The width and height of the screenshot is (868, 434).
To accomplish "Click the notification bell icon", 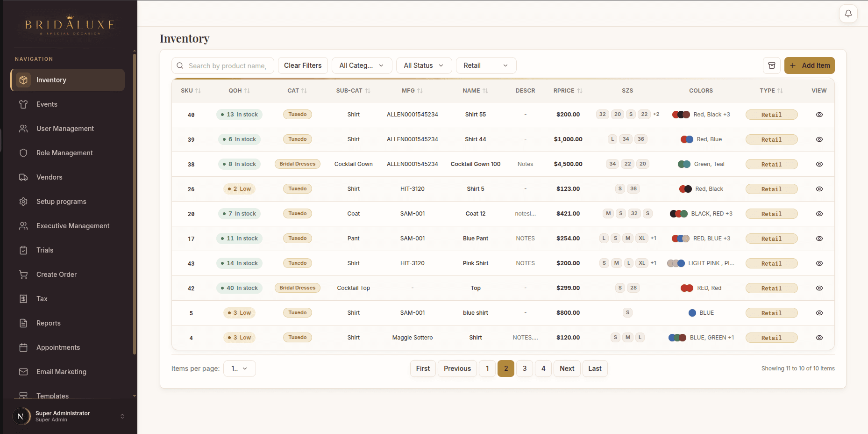I will tap(848, 14).
